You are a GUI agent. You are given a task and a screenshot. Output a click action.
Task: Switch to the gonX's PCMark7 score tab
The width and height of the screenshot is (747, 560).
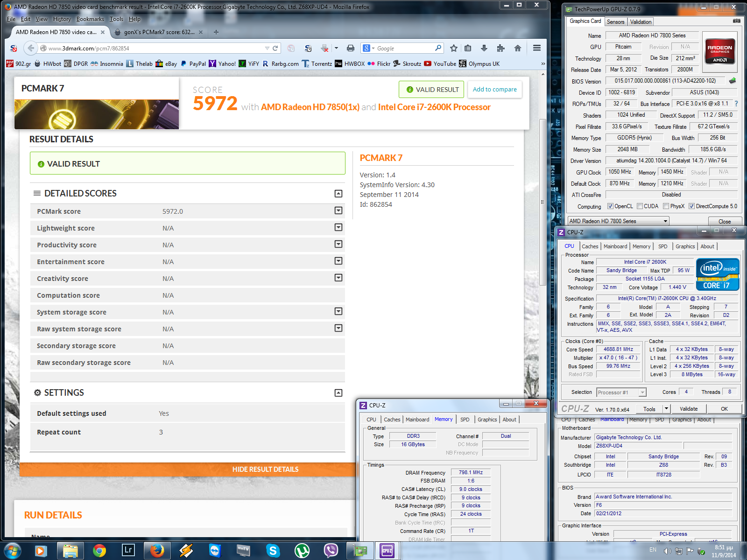click(x=159, y=32)
